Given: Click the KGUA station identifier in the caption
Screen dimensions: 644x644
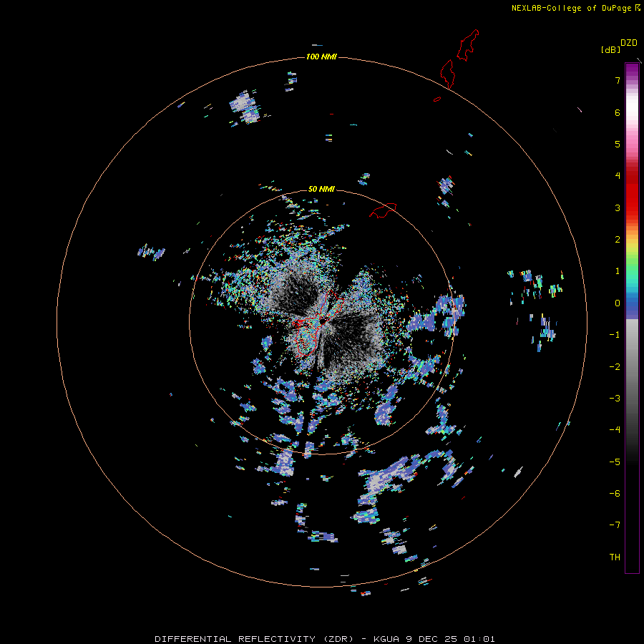Looking at the screenshot, I should pyautogui.click(x=386, y=639).
